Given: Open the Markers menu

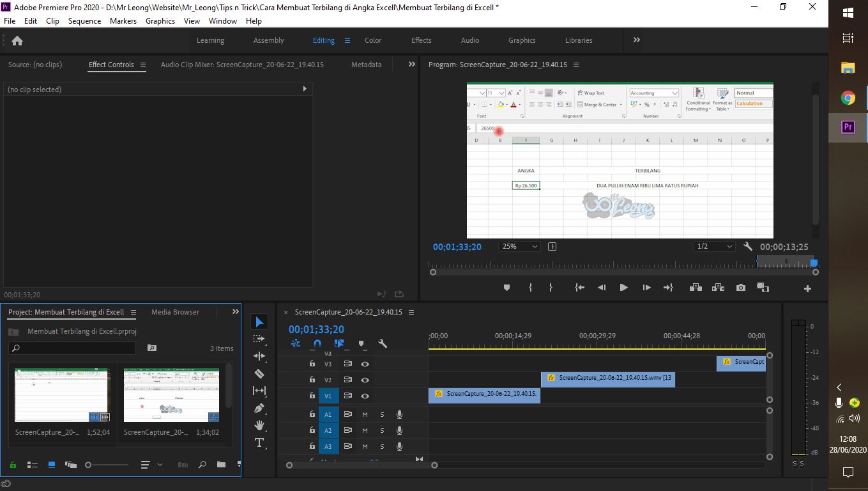Looking at the screenshot, I should point(123,20).
